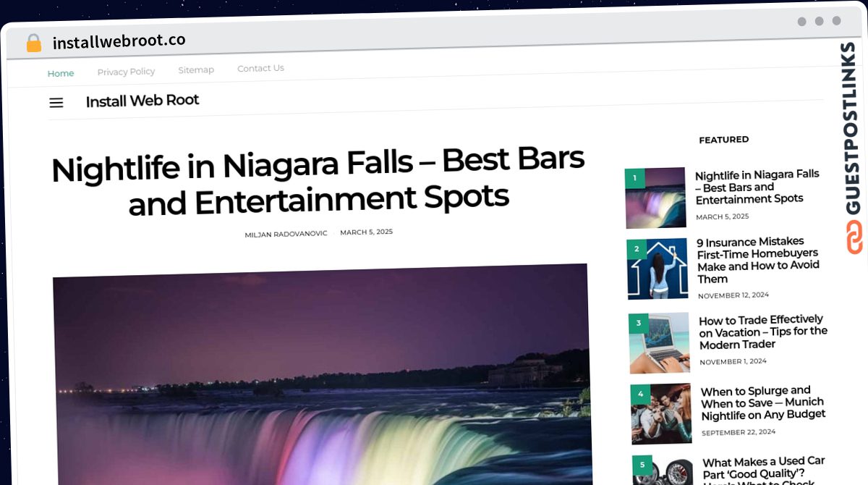Click the March 5, 2025 article date
Screen dimensions: 868x485
point(366,232)
